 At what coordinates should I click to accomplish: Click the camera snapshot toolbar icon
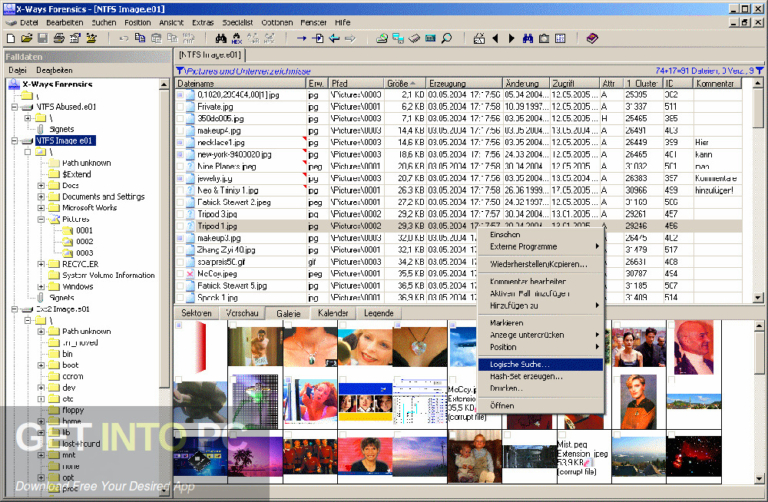(544, 38)
